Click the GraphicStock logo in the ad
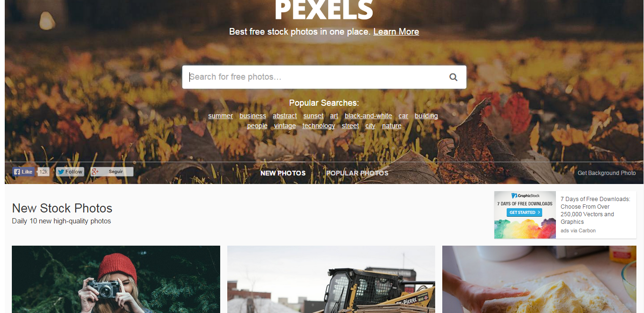 (525, 196)
